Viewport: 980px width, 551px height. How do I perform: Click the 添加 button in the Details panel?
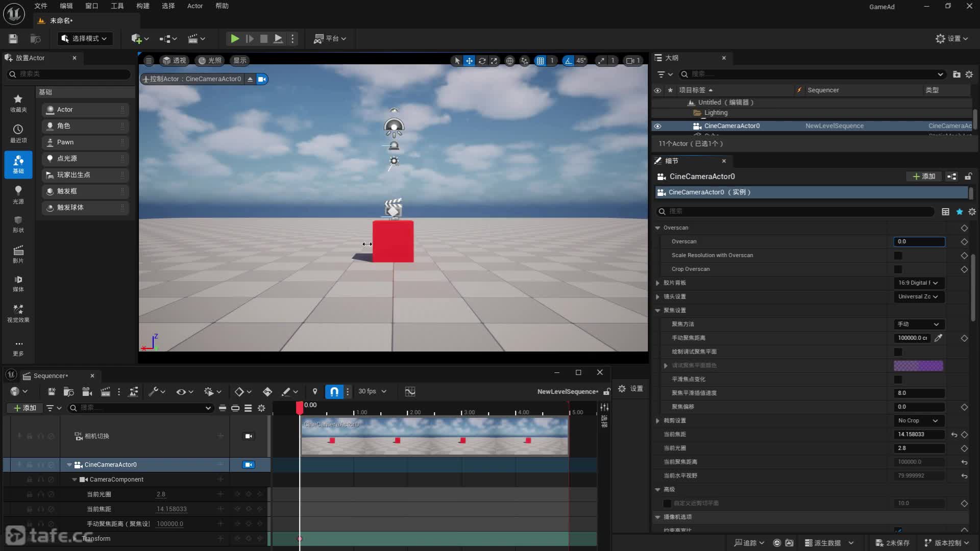pos(924,177)
